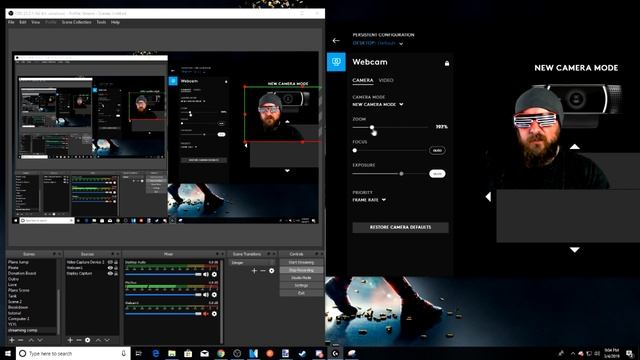640x360 pixels.
Task: Open the Action Center notifications icon
Action: [630, 353]
